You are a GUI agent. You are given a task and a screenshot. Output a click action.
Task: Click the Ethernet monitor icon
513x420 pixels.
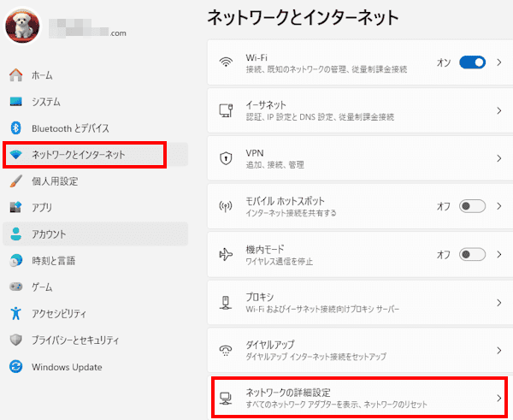tap(226, 110)
